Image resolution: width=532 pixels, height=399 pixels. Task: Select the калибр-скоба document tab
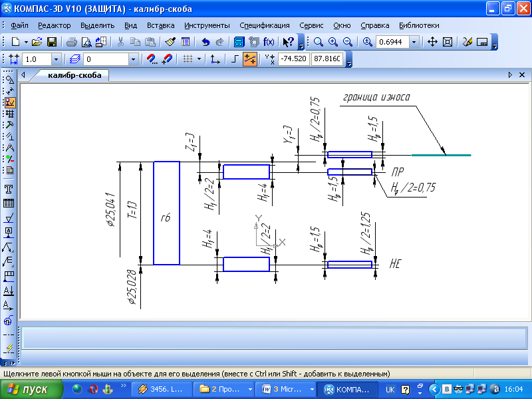tap(74, 75)
